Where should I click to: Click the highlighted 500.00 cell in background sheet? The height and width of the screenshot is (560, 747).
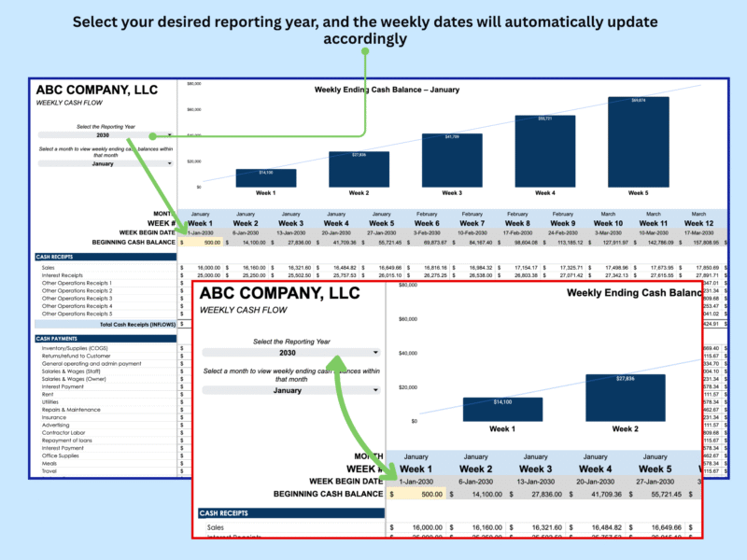coord(201,243)
